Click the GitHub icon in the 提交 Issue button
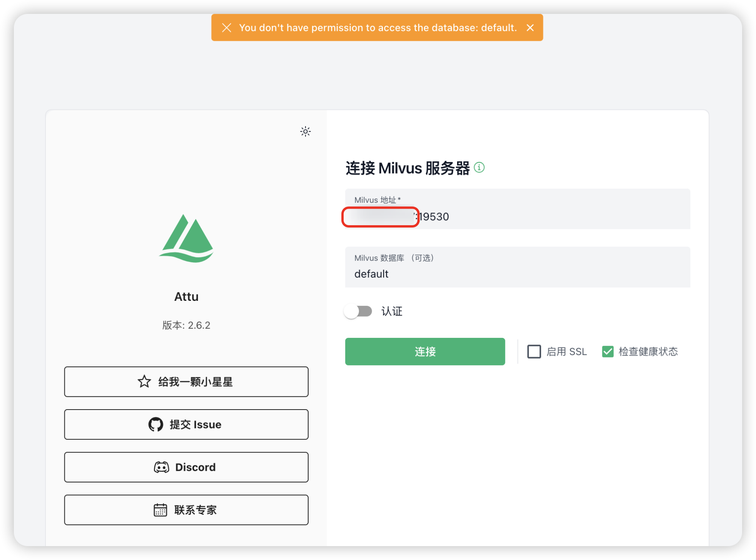This screenshot has width=756, height=560. (x=155, y=424)
